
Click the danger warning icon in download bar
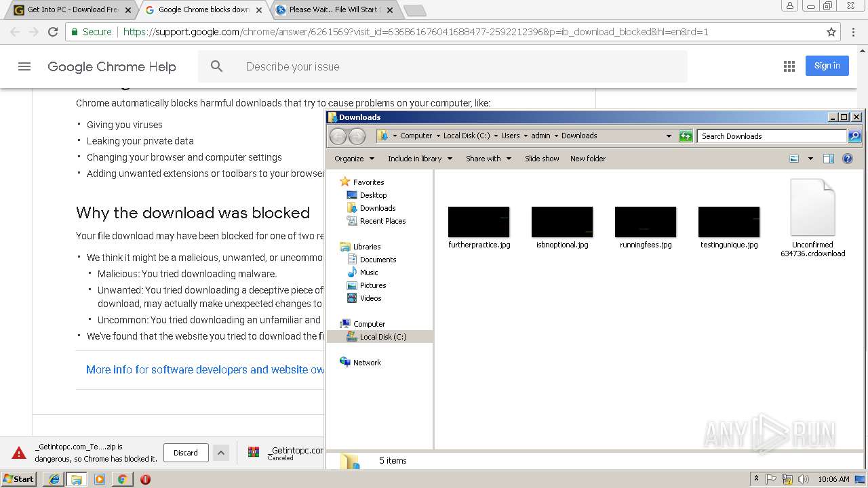click(x=19, y=453)
